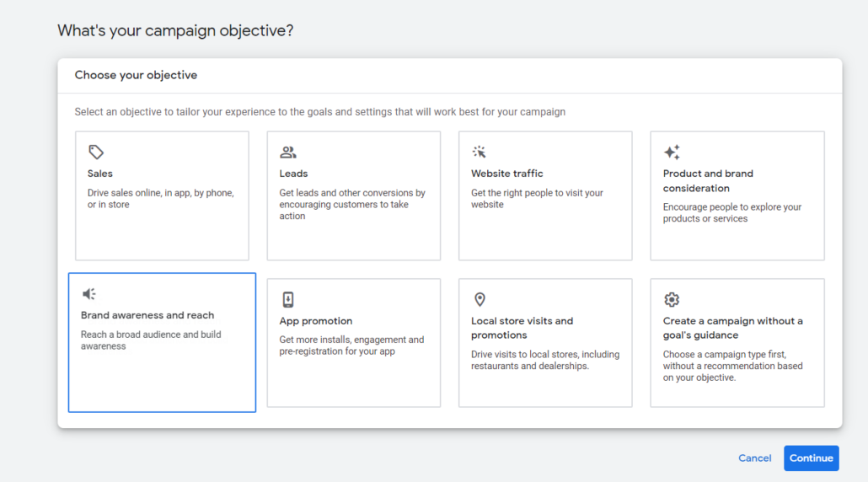Select the Website traffic objective title
The width and height of the screenshot is (868, 482).
coord(507,174)
